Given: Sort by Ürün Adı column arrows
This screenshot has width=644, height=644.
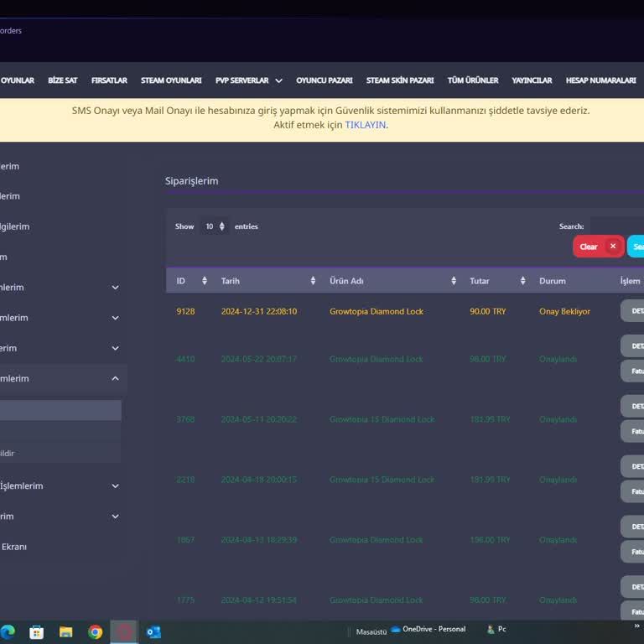Looking at the screenshot, I should pos(454,281).
